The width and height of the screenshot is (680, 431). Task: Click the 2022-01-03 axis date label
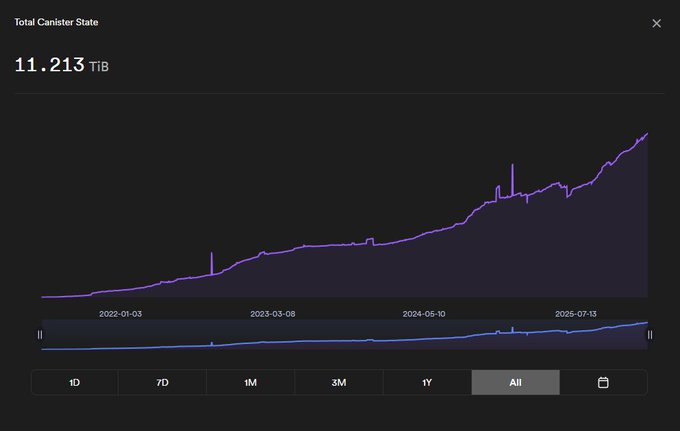[120, 313]
